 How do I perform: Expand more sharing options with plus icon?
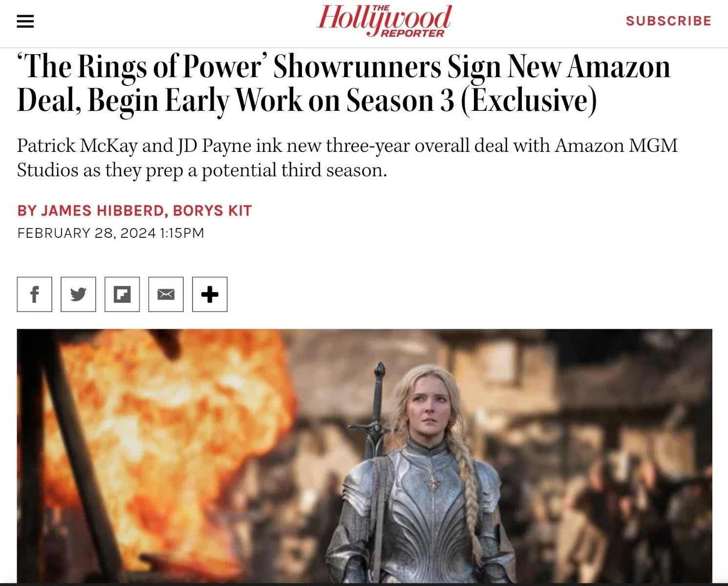(210, 294)
